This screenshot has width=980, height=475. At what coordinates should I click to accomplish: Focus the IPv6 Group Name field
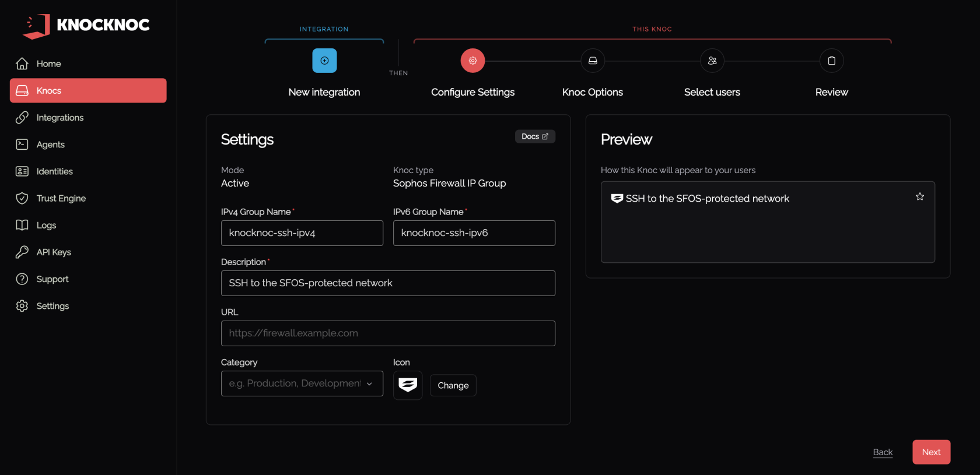474,233
